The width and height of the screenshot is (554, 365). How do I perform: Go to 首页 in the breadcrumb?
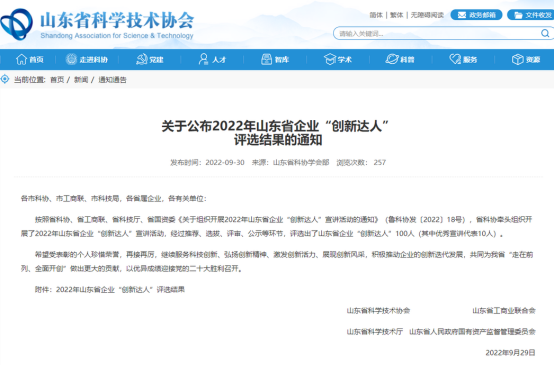[57, 80]
